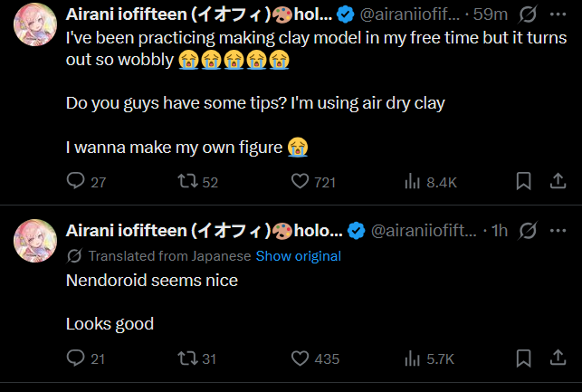Bookmark the clay model tweet
The width and height of the screenshot is (582, 392).
[523, 181]
